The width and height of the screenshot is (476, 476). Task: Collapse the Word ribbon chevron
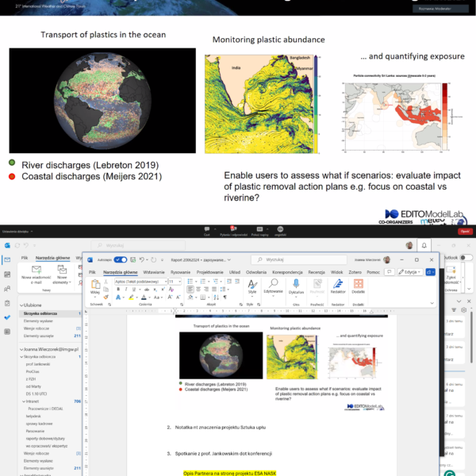432,303
